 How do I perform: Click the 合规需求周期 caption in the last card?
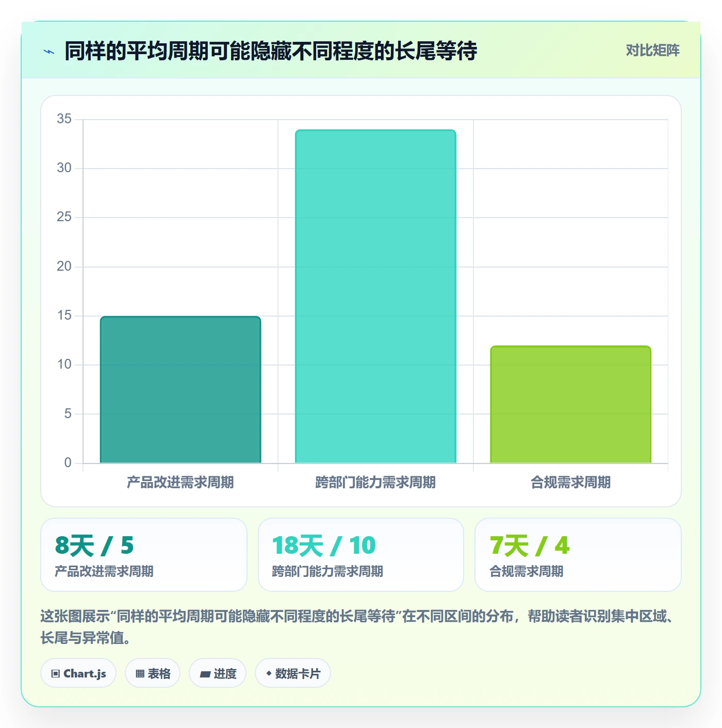pyautogui.click(x=527, y=571)
